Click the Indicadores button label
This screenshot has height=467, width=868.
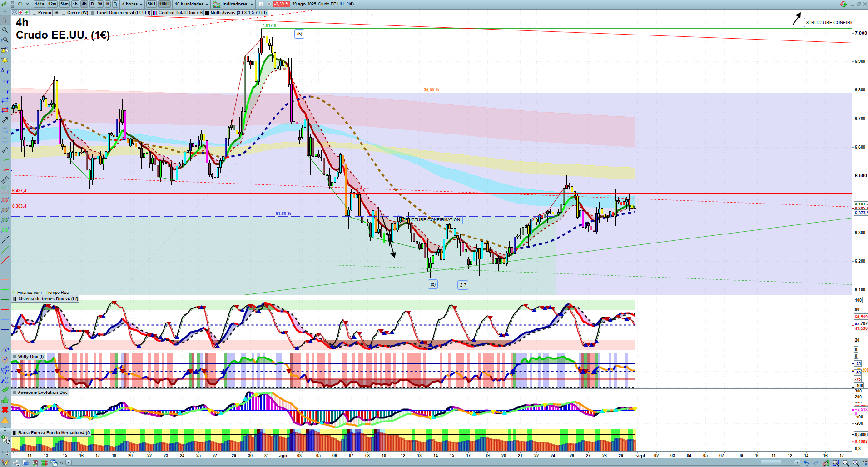(x=235, y=4)
